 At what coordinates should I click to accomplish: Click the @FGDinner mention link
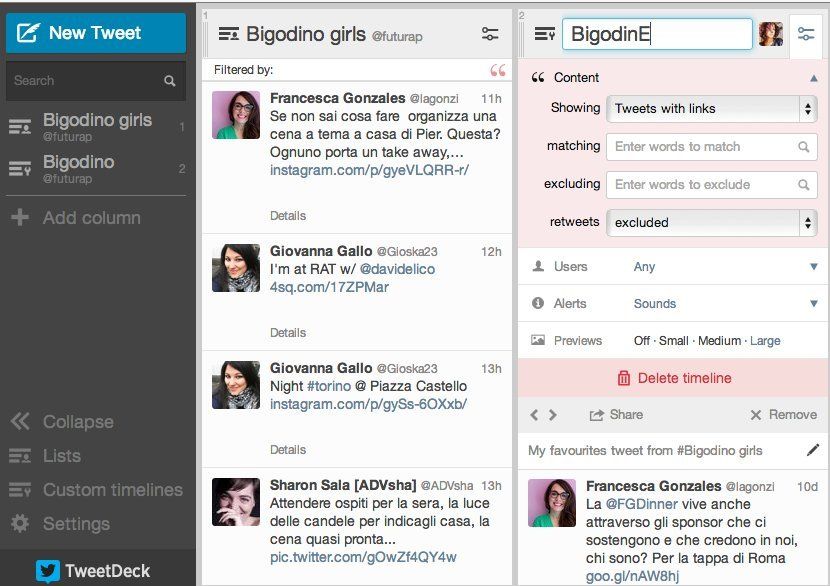[642, 504]
